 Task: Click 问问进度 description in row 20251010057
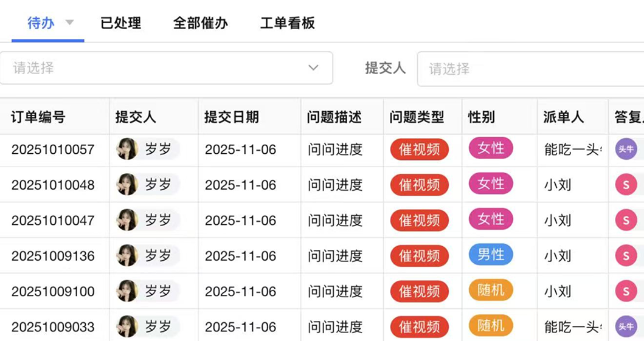[x=335, y=150]
